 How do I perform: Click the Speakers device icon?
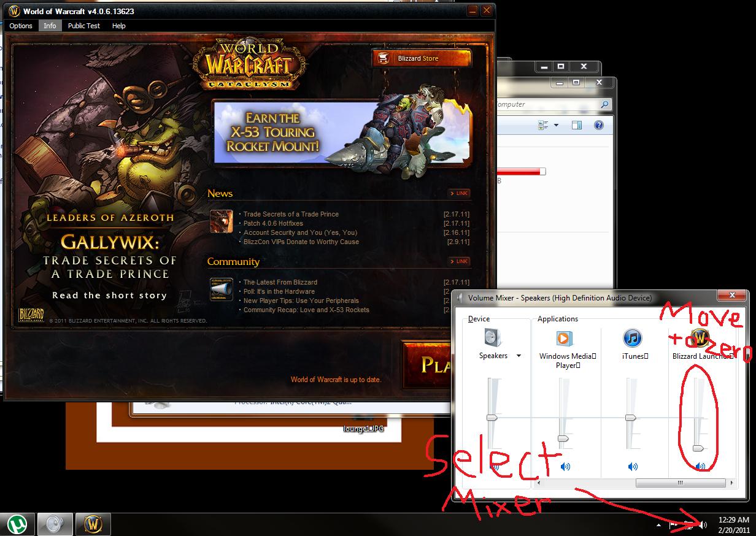point(492,338)
